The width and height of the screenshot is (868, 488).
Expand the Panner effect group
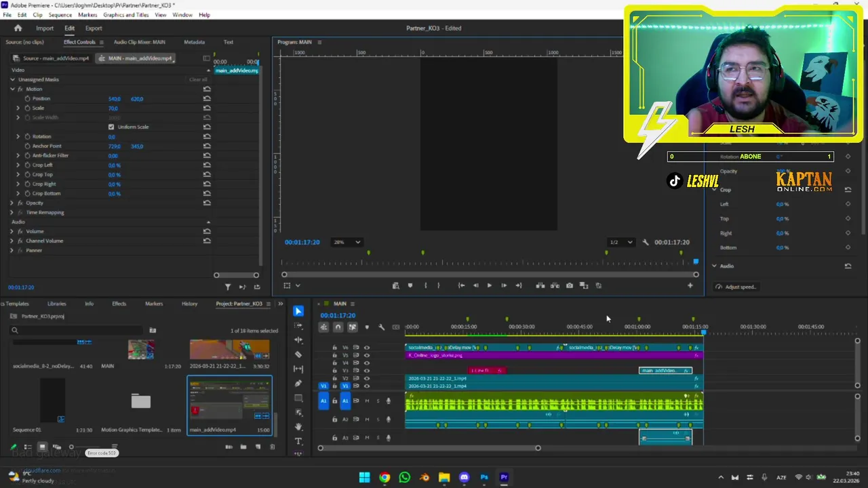point(12,251)
